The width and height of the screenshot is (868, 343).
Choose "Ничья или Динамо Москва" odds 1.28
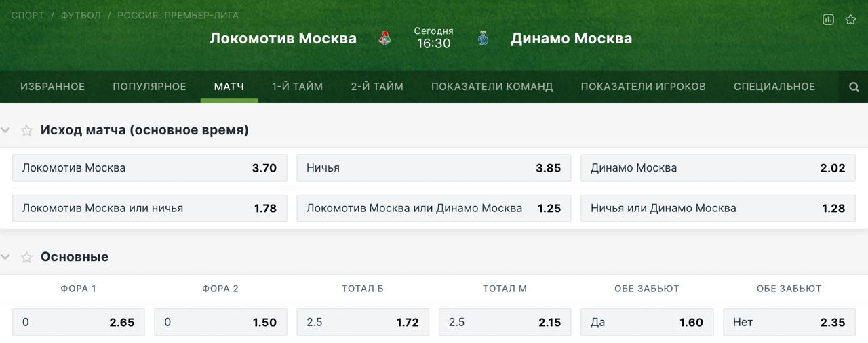click(x=717, y=208)
